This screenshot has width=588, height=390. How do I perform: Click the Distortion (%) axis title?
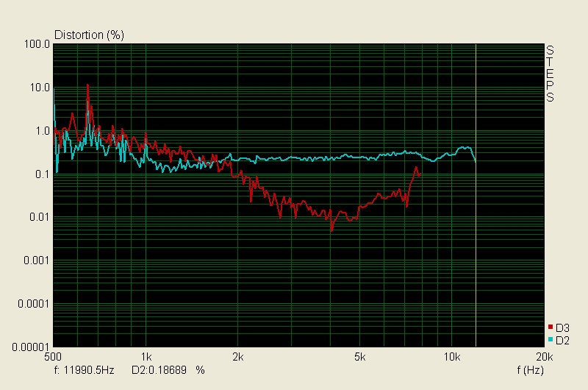click(89, 35)
